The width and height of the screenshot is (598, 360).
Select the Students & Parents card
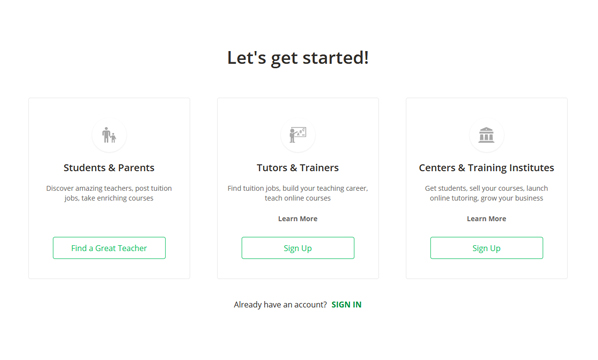coord(109,188)
